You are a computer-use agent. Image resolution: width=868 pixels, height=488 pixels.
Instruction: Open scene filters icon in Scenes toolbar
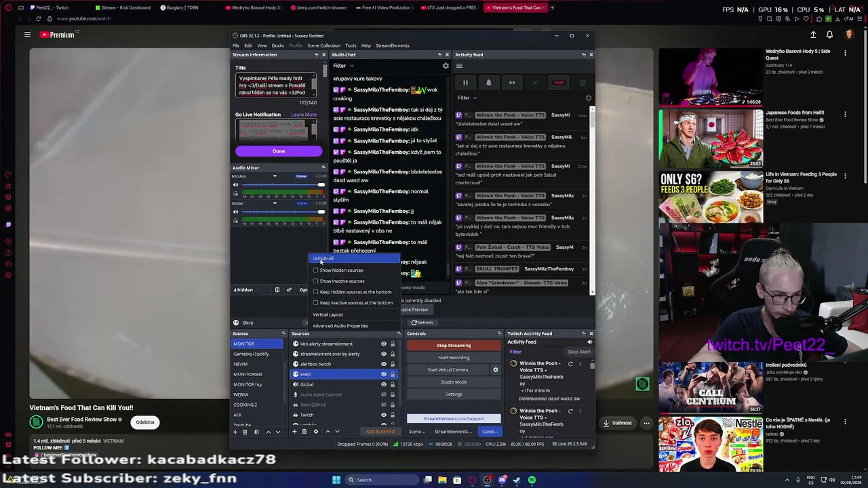256,432
